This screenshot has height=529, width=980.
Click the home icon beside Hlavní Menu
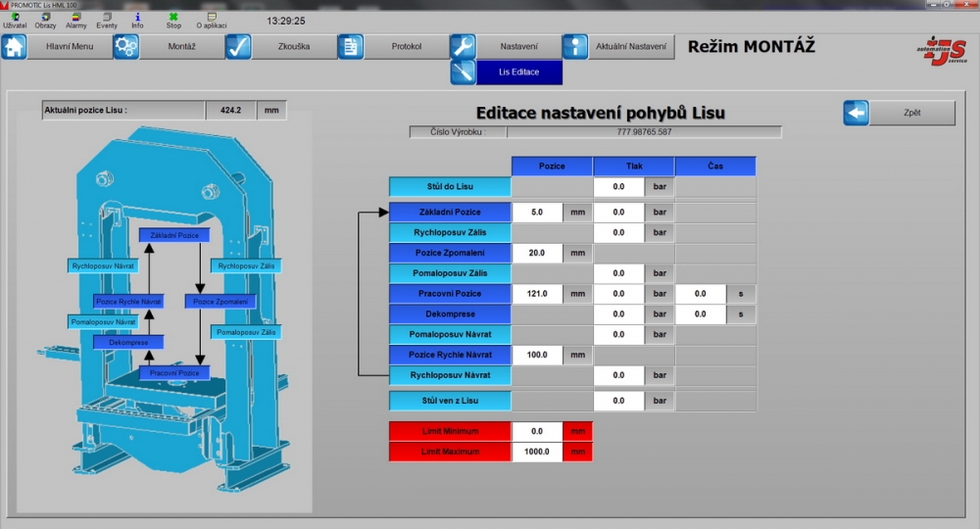click(x=15, y=47)
